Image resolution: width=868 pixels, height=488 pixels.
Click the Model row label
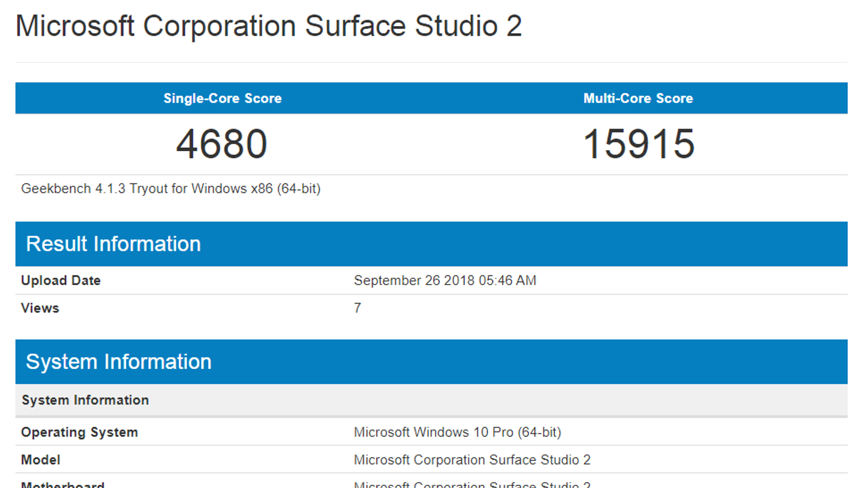coord(40,459)
